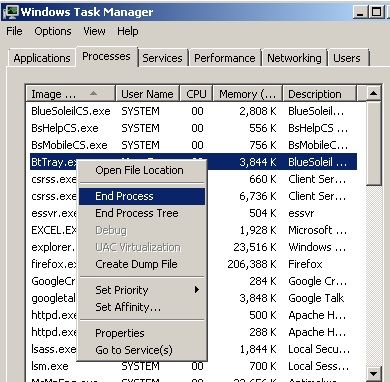Click the essvr description cell
The height and width of the screenshot is (382, 390).
pyautogui.click(x=301, y=213)
